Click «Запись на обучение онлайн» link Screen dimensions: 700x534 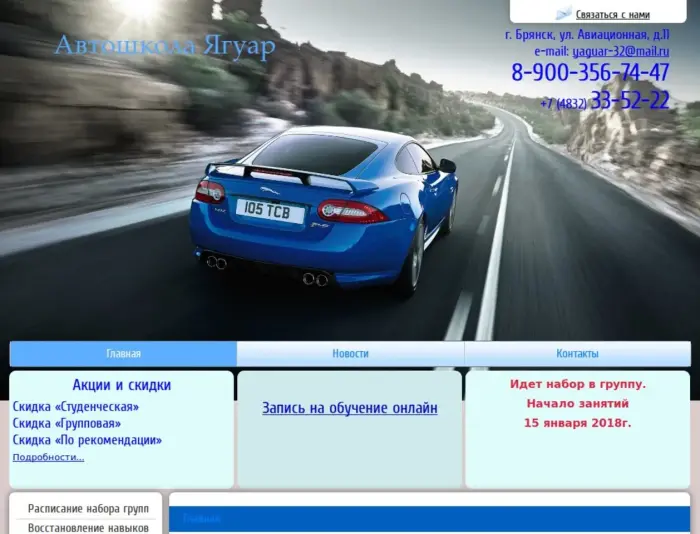(x=349, y=408)
